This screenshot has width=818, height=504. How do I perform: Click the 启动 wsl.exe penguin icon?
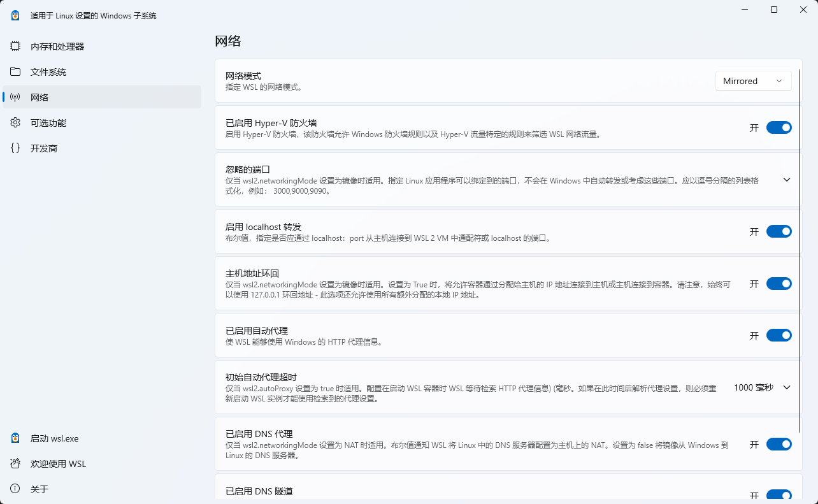(x=15, y=438)
